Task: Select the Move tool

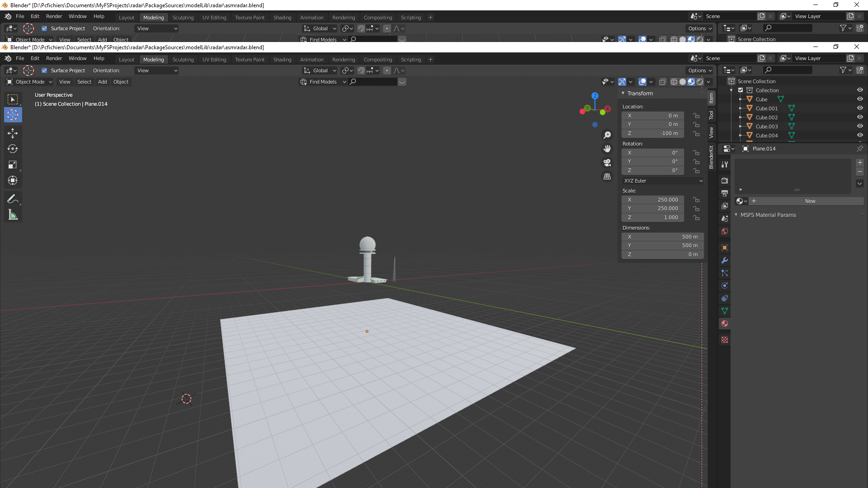Action: 13,133
